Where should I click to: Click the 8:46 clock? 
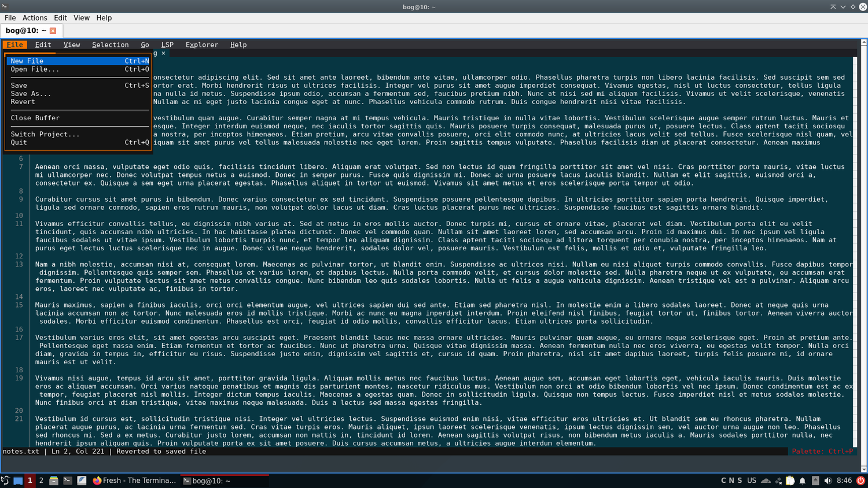tap(844, 480)
